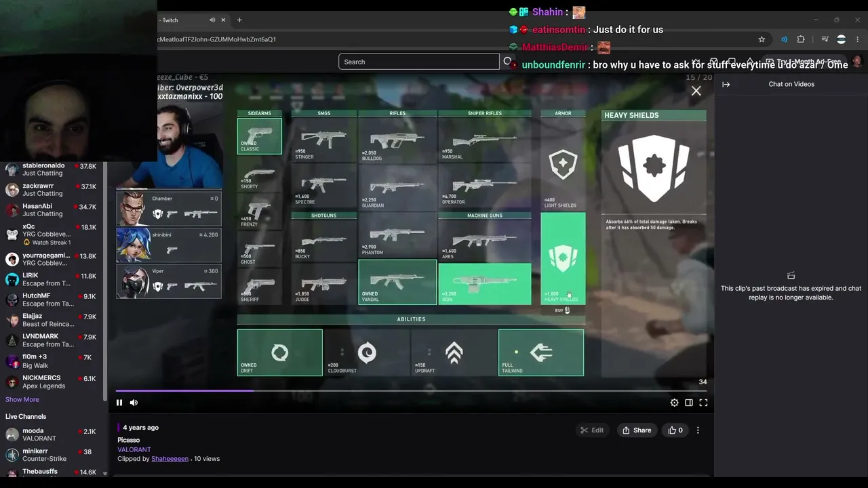
Task: Select the Odin machine gun
Action: [x=485, y=284]
